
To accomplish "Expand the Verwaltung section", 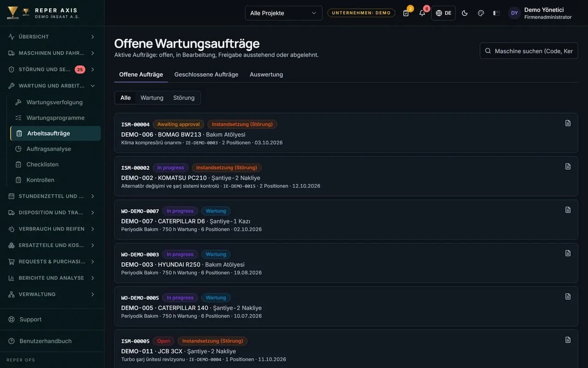I will click(52, 294).
